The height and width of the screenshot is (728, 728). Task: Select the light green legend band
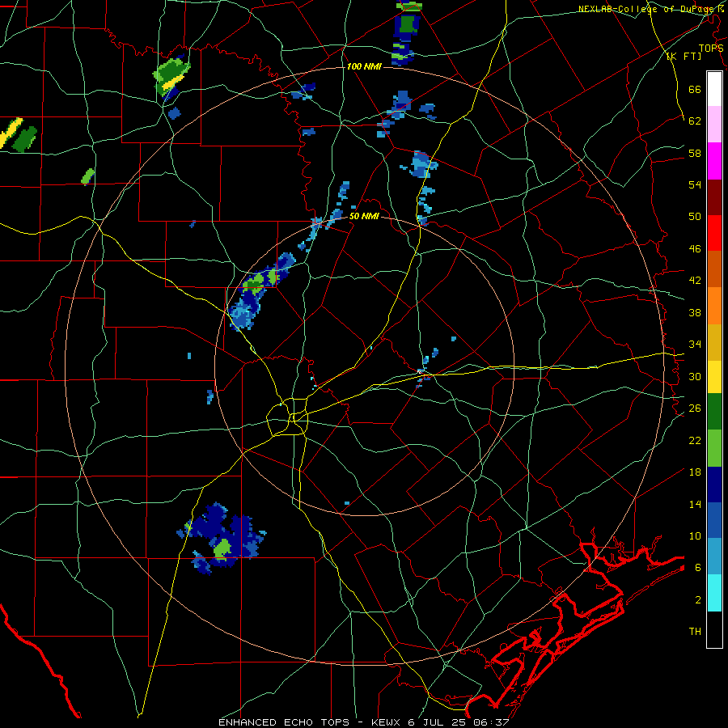(714, 448)
